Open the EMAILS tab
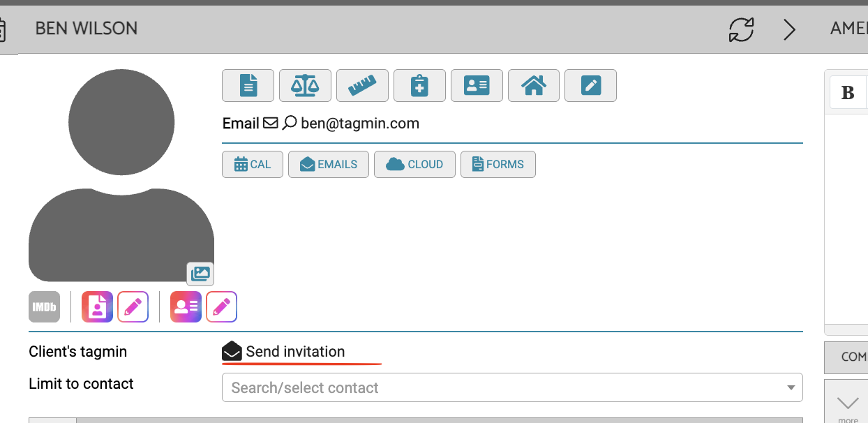Viewport: 868px width, 423px height. pyautogui.click(x=329, y=165)
